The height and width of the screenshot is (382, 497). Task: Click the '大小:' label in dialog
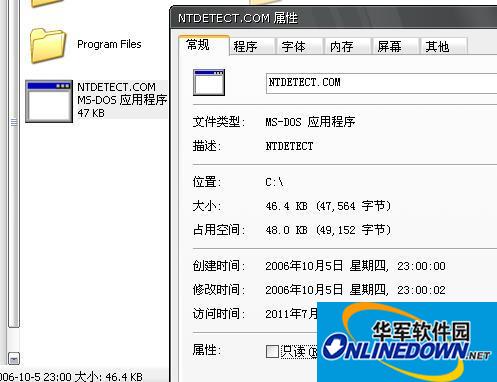[x=207, y=206]
